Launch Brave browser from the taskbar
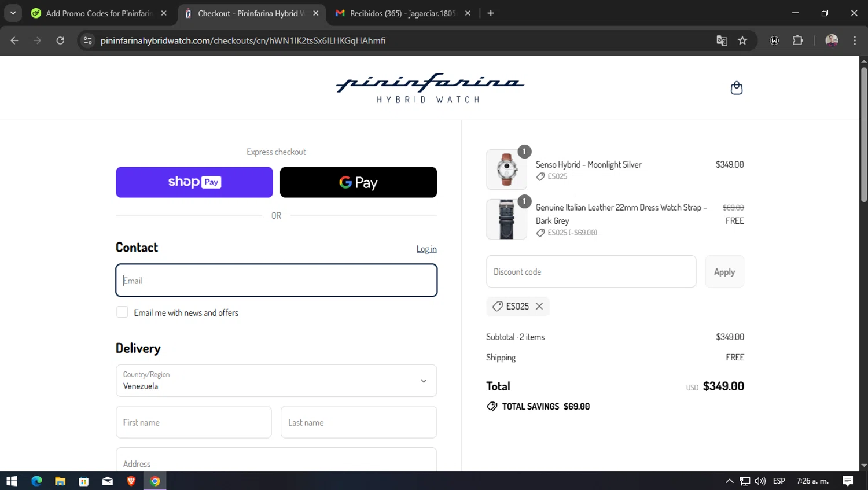The height and width of the screenshot is (490, 868). pos(131,481)
